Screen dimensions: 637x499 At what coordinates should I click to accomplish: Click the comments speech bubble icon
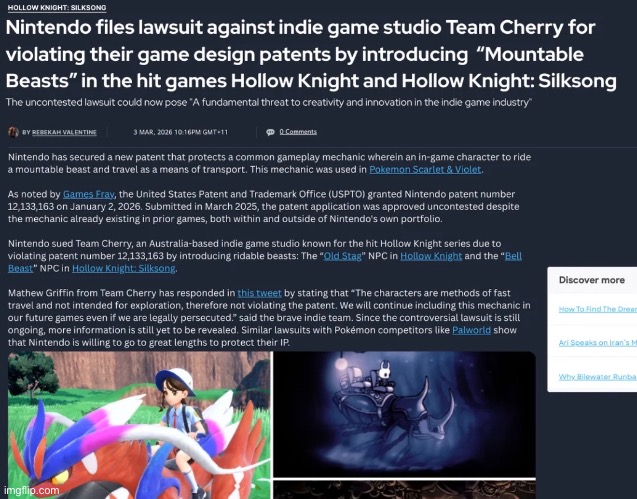[x=270, y=132]
